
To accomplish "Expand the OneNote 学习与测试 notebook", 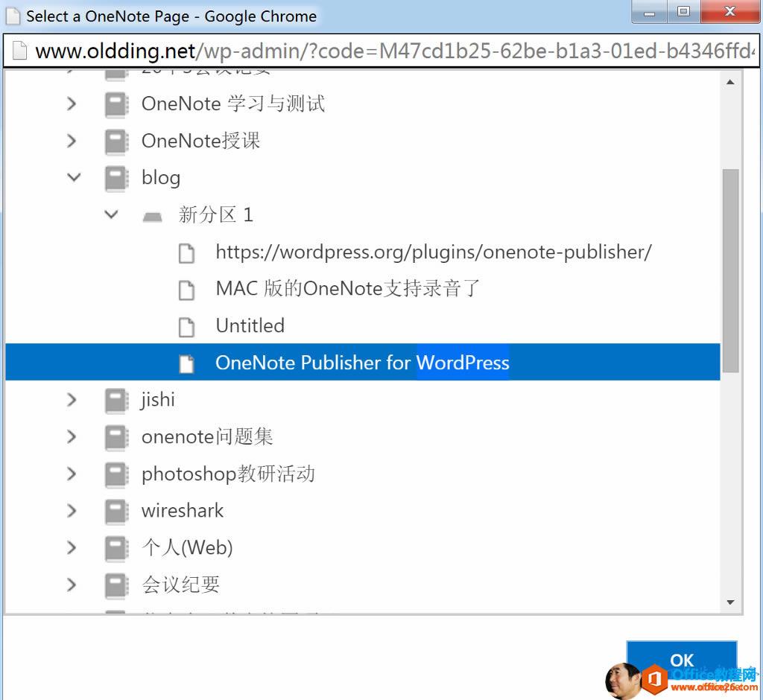I will [x=71, y=104].
